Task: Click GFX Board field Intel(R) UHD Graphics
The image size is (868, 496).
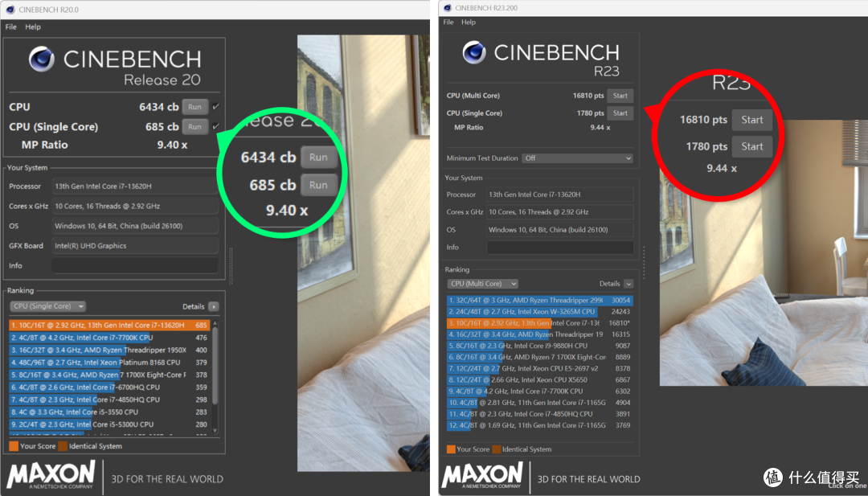Action: point(135,246)
